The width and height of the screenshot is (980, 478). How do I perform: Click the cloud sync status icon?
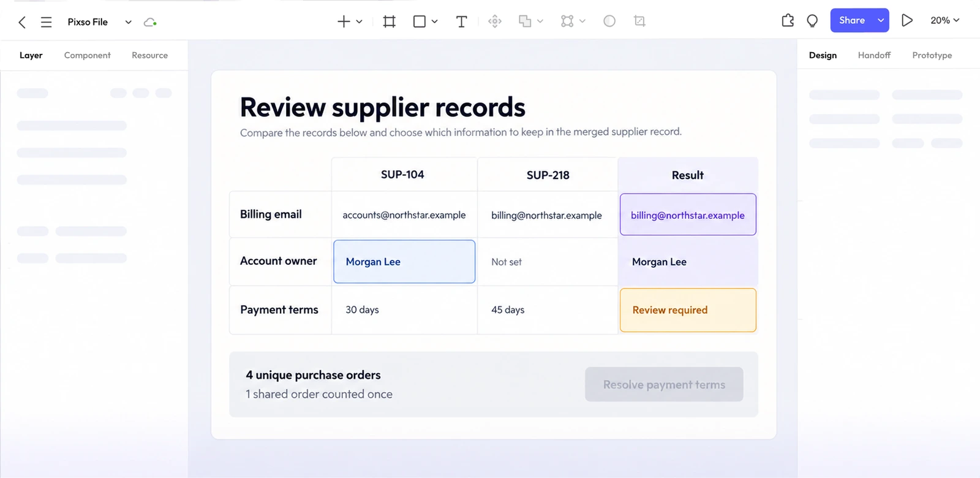point(150,22)
